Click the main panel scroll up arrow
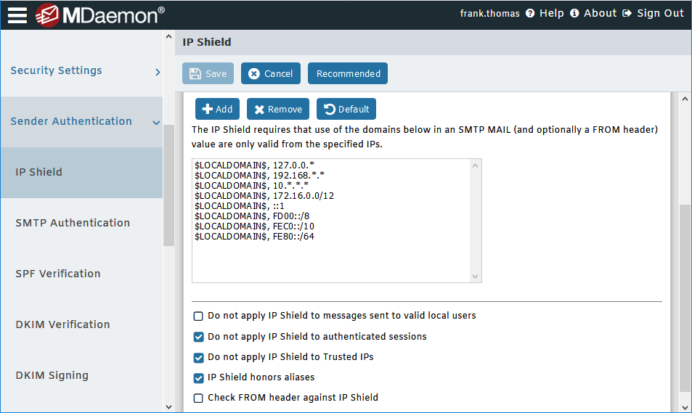 [684, 99]
